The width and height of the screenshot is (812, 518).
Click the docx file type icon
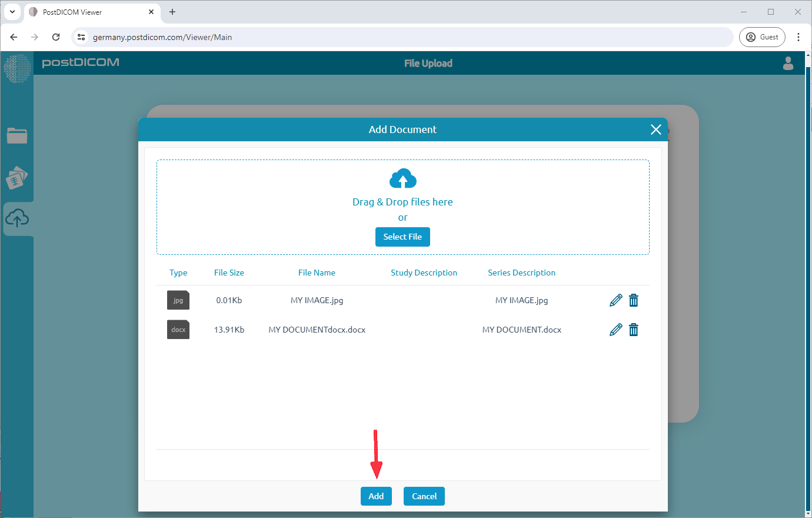click(x=178, y=330)
